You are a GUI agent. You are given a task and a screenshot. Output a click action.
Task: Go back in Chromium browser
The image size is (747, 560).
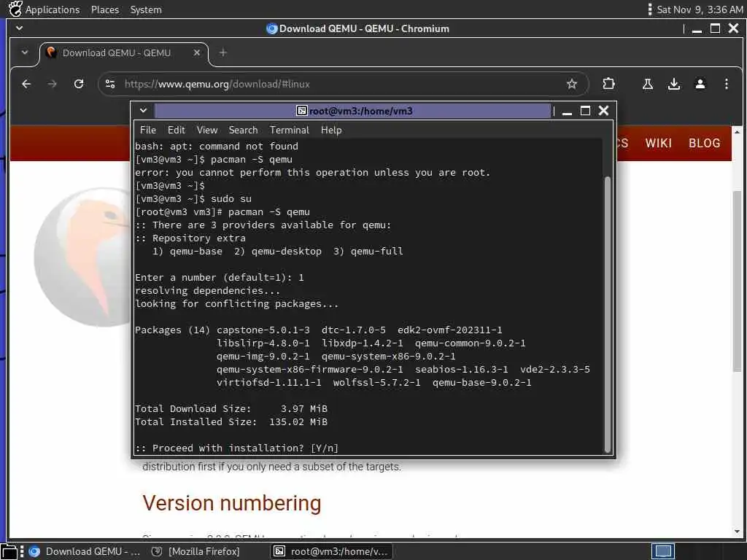tap(26, 85)
